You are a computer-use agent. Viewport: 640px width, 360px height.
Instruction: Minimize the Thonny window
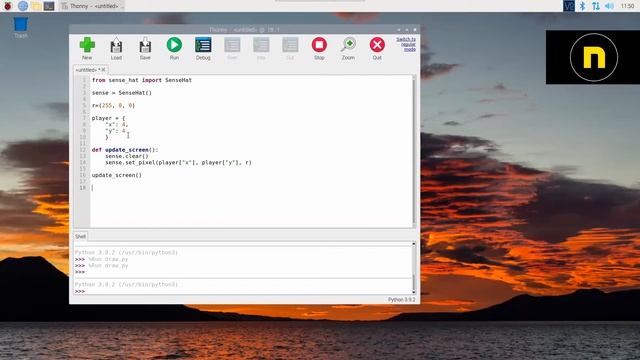point(399,29)
